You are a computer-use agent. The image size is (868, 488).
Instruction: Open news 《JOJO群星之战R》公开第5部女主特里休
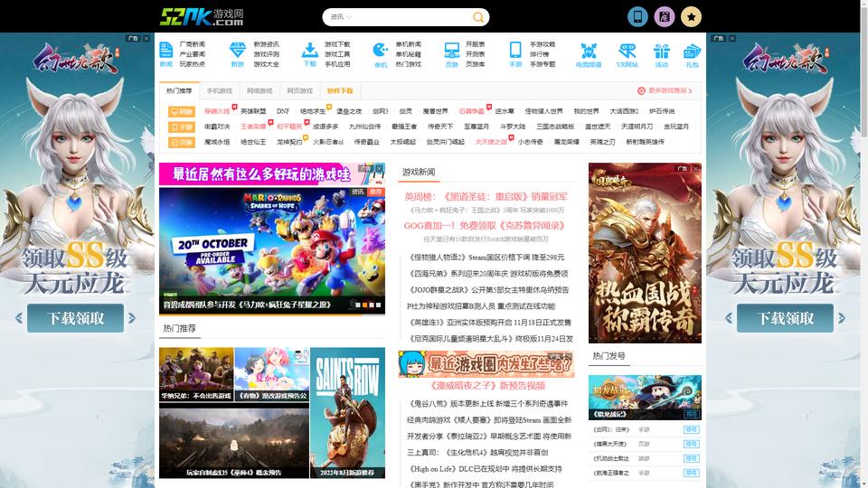pyautogui.click(x=488, y=290)
